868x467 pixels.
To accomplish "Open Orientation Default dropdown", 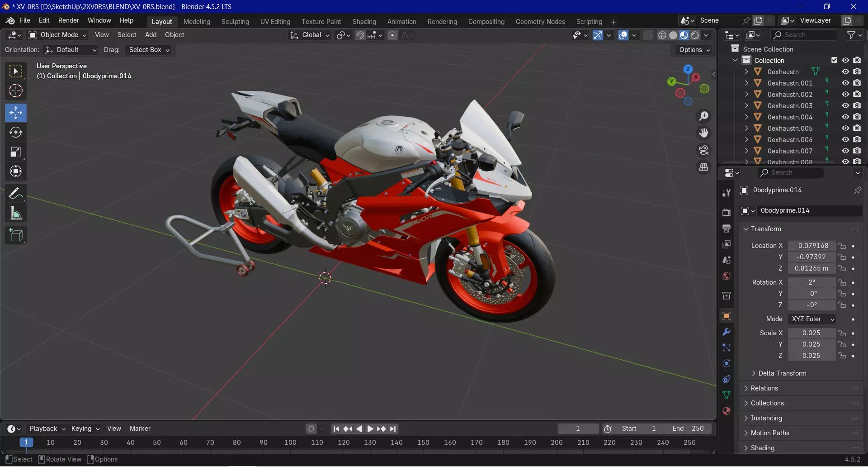I will click(x=71, y=50).
